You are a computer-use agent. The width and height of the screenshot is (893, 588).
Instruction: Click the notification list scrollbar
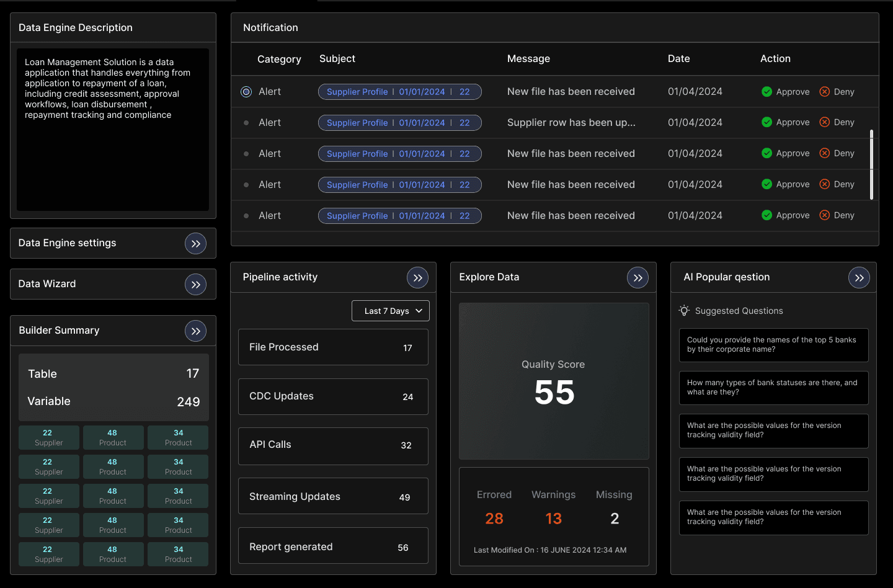(x=871, y=165)
